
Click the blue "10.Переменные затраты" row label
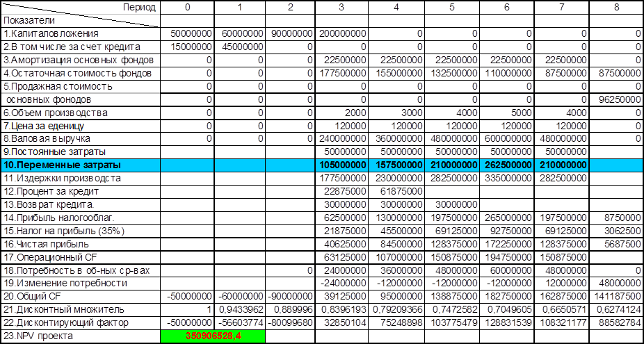coord(80,165)
